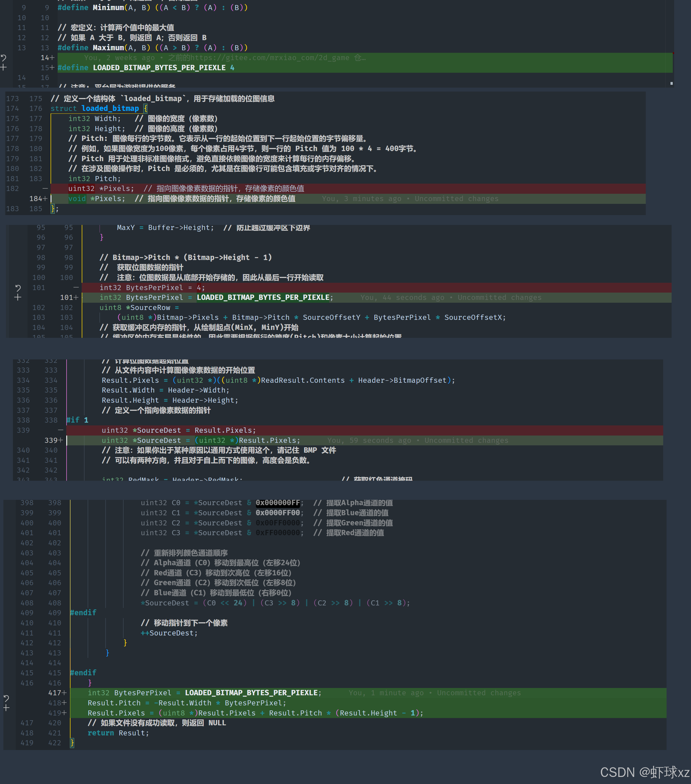
Task: Click the struct loaded_bitmap declaration line
Action: click(99, 109)
